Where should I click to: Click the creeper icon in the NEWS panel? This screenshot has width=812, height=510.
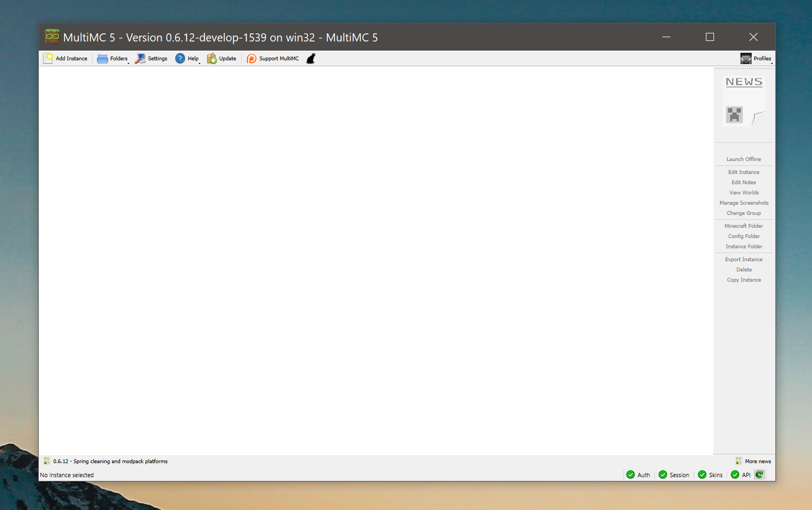(x=734, y=114)
